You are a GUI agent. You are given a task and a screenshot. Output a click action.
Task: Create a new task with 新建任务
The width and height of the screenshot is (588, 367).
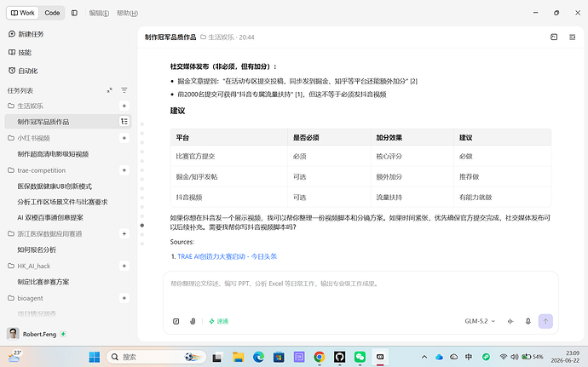pos(26,34)
